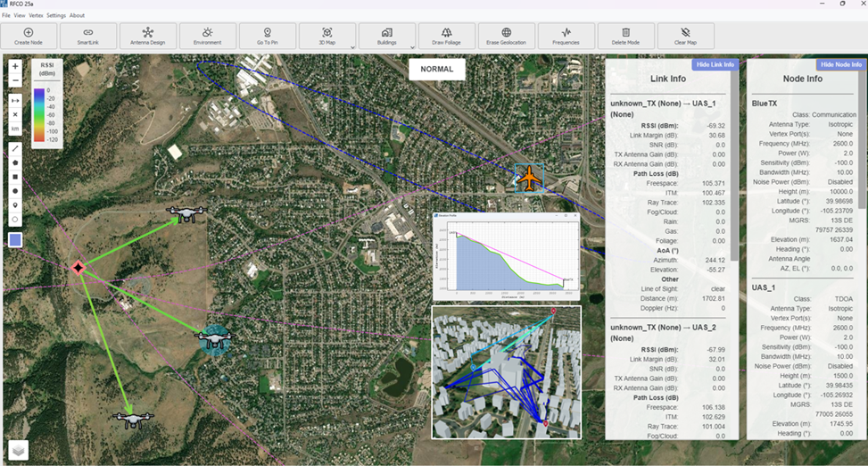Click the Create Node toolbar button

(29, 36)
